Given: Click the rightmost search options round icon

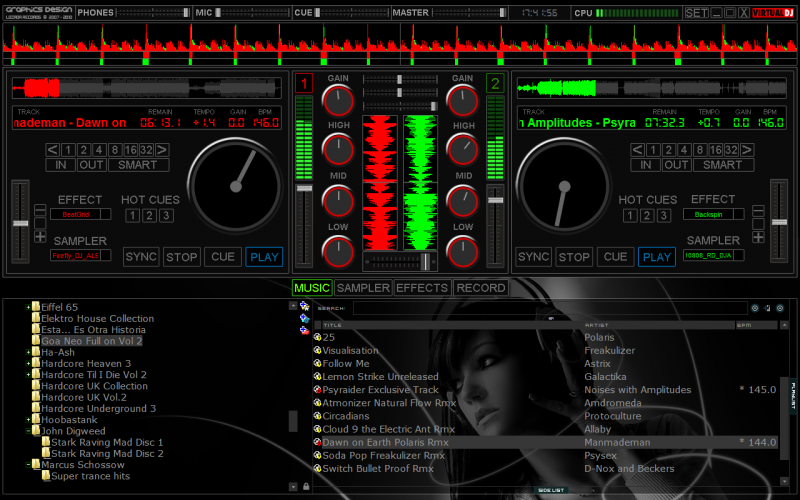Looking at the screenshot, I should coord(780,308).
